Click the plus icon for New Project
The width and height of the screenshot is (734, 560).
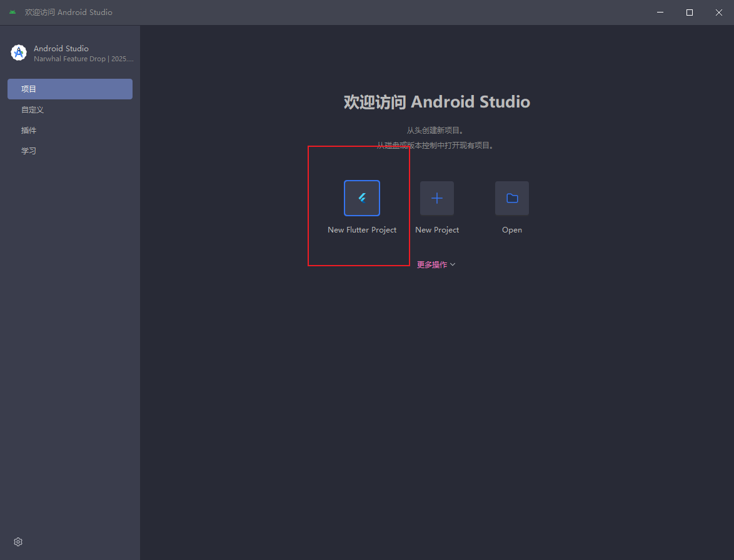pos(437,198)
